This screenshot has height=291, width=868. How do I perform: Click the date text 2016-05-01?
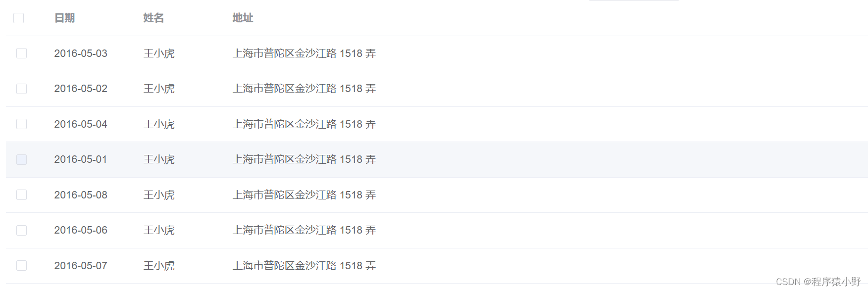click(81, 160)
